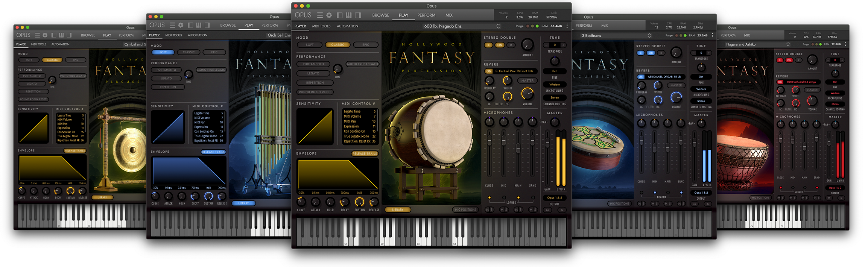This screenshot has height=267, width=868.
Task: Switch to the Perform tab in Nagado window
Action: pos(426,15)
